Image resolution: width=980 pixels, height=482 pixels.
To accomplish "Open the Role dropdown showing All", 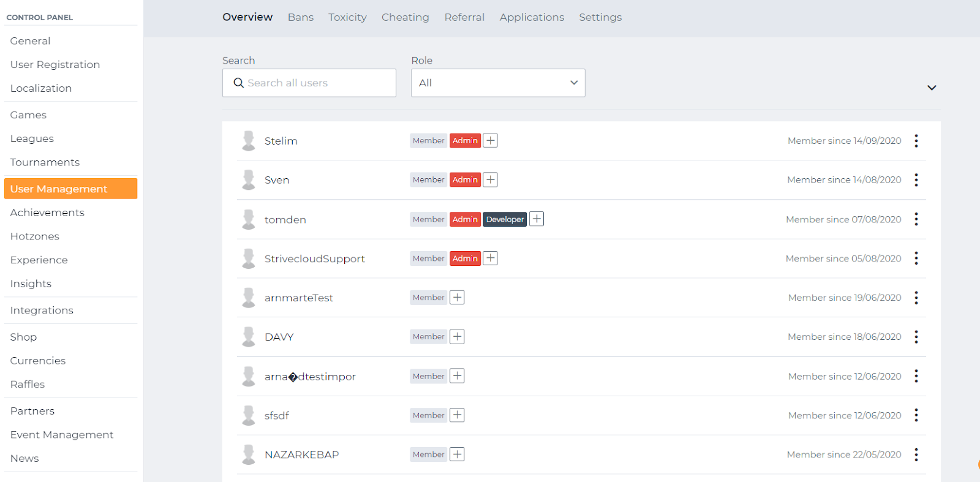I will pyautogui.click(x=497, y=83).
